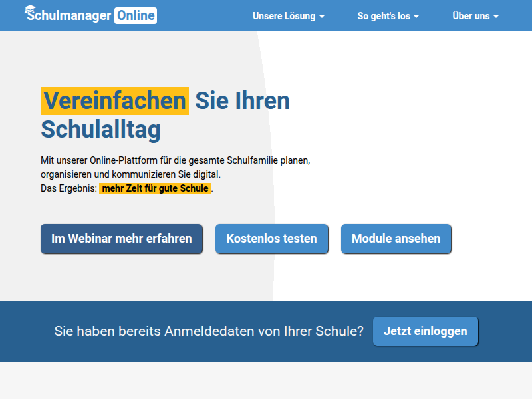Image resolution: width=532 pixels, height=399 pixels.
Task: Select the yellow-highlighted word "Vereinfachen"
Action: pos(114,100)
